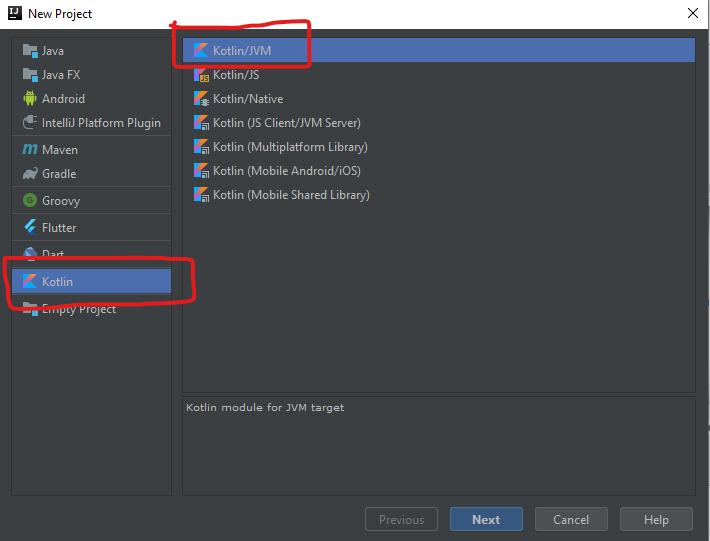Click the green Android robot icon
The image size is (710, 541).
point(30,98)
